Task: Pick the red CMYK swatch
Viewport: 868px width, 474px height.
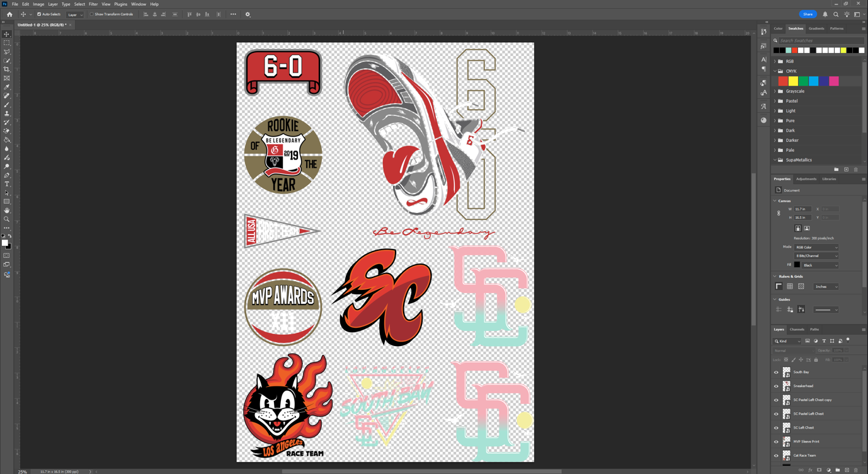Action: [x=783, y=81]
